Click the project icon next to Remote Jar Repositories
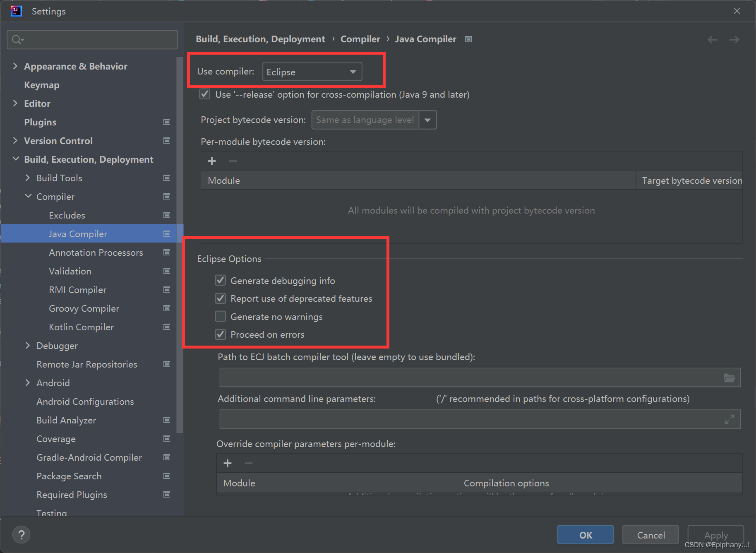This screenshot has height=553, width=756. pyautogui.click(x=167, y=364)
